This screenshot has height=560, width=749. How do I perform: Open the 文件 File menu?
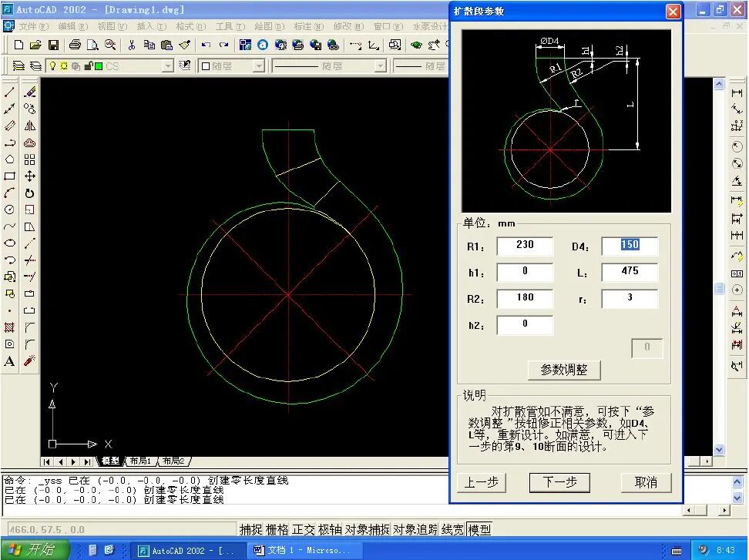[33, 26]
